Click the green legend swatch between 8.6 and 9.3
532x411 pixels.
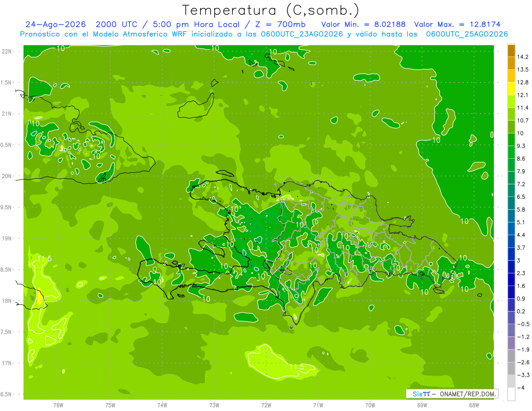(x=512, y=152)
